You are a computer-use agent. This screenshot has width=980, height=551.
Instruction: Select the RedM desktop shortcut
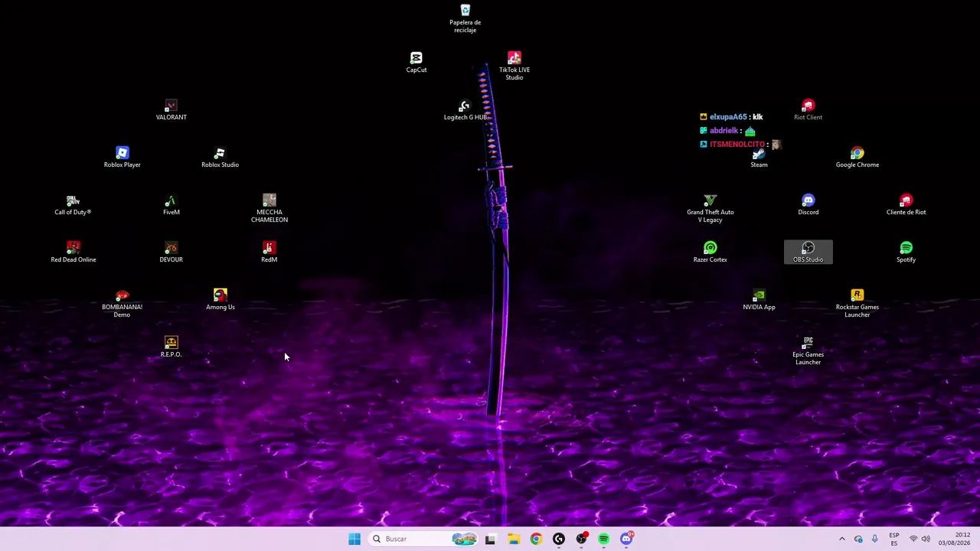point(269,253)
